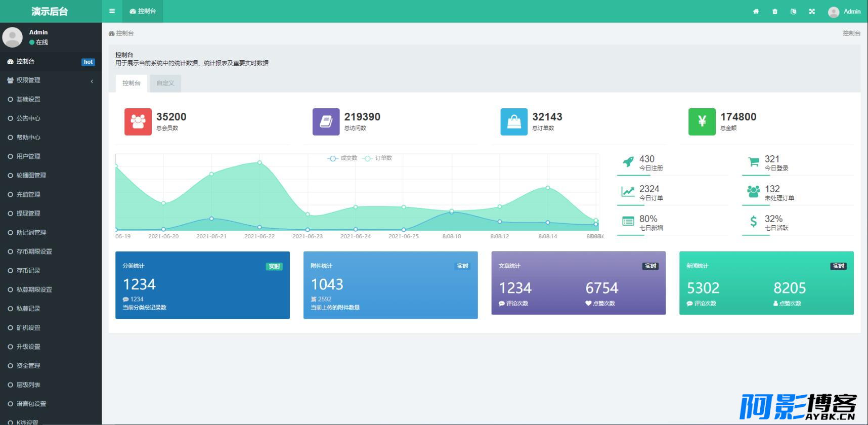Image resolution: width=868 pixels, height=425 pixels.
Task: Open the language switch icon menu
Action: click(793, 11)
